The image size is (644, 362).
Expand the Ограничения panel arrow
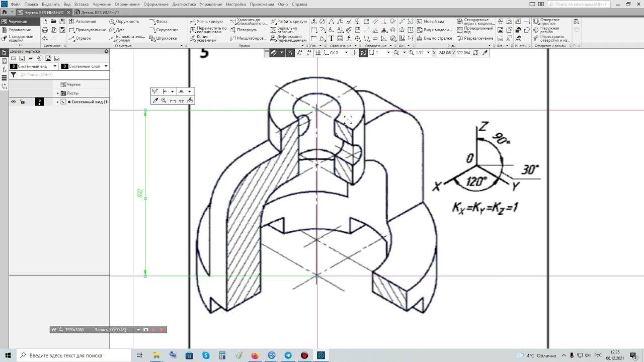(391, 46)
